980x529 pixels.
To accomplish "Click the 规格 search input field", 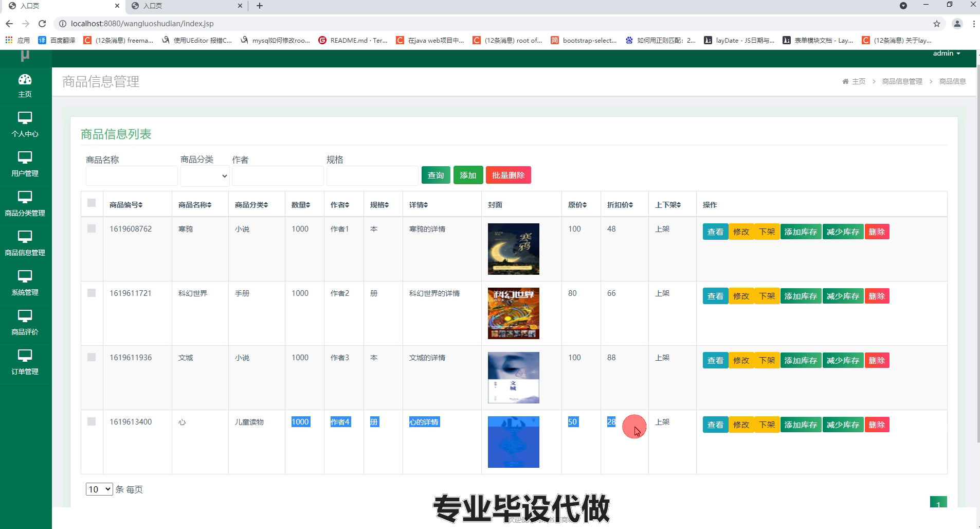I will (x=372, y=176).
